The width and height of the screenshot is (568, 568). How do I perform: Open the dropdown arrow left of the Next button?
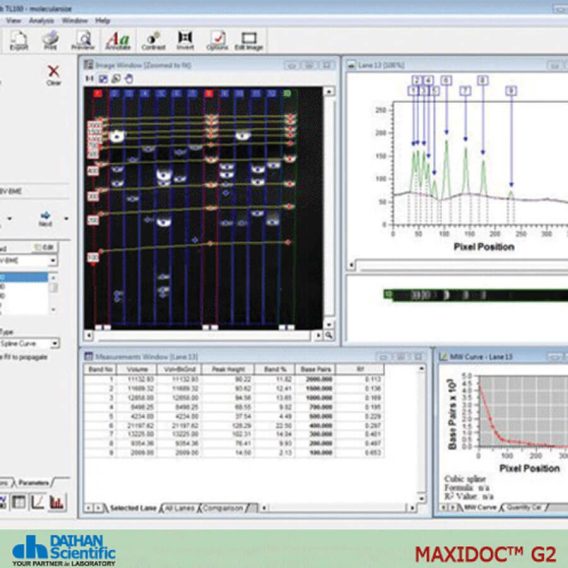[x=9, y=218]
